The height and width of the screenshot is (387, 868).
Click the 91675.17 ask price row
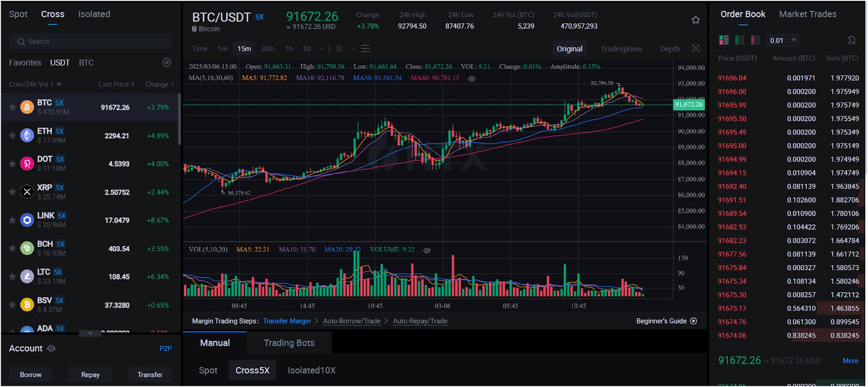pos(788,308)
